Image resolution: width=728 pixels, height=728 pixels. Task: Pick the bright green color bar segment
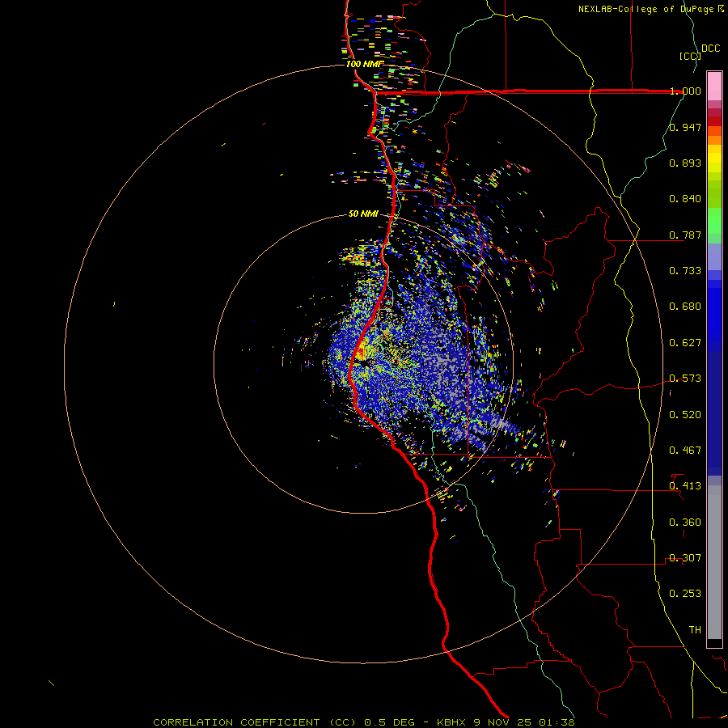tap(714, 221)
